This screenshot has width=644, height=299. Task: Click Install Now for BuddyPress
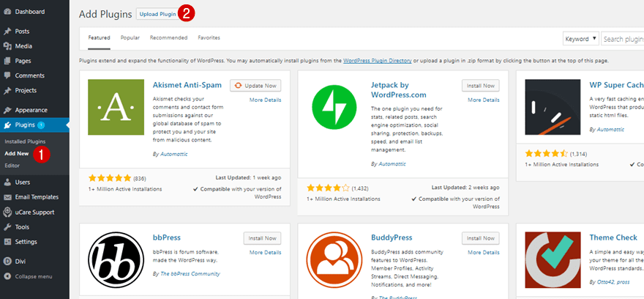pyautogui.click(x=481, y=239)
